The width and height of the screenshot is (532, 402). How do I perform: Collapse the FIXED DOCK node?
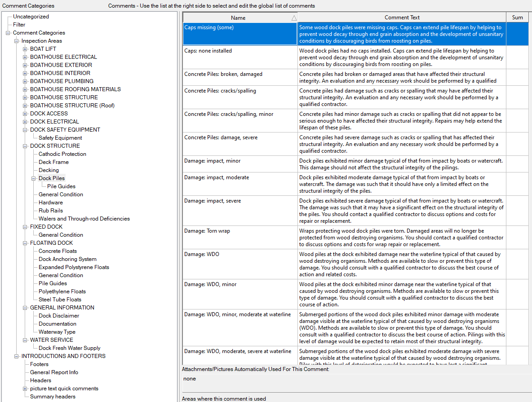25,227
